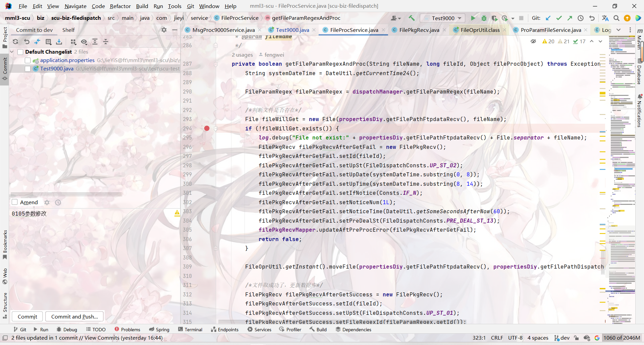The width and height of the screenshot is (644, 345).
Task: Show commit message history clock icon
Action: tap(58, 203)
